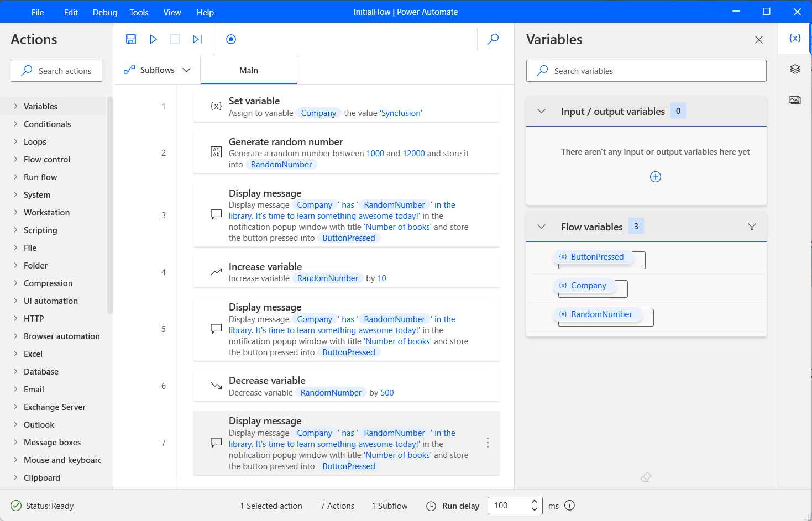The width and height of the screenshot is (812, 521).
Task: Clear variable values with the eraser icon
Action: 646,477
